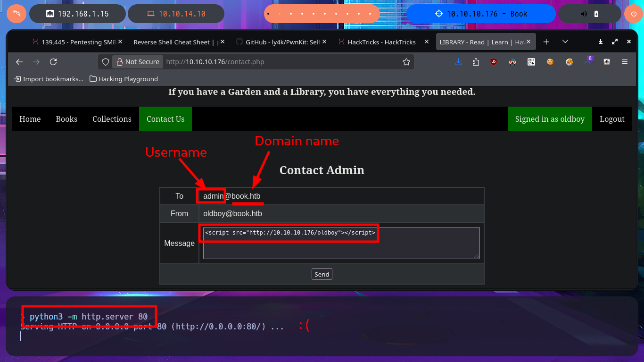644x362 pixels.
Task: Open a new browser tab with plus
Action: coord(546,42)
